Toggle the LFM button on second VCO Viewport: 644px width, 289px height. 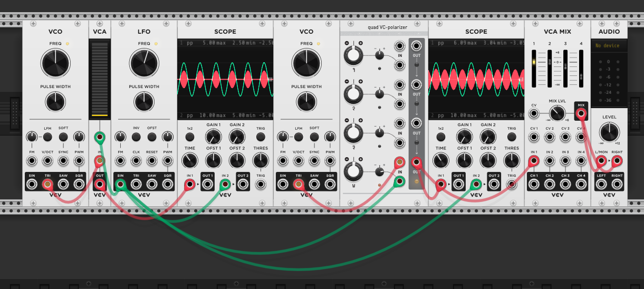299,137
